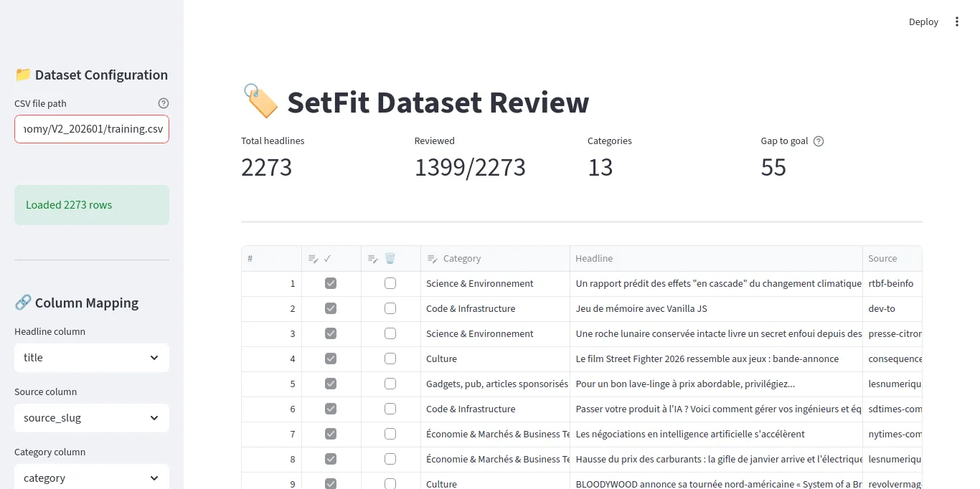Click the edit icon on the Category column header
Viewport: 980px width, 489px height.
[x=432, y=257]
